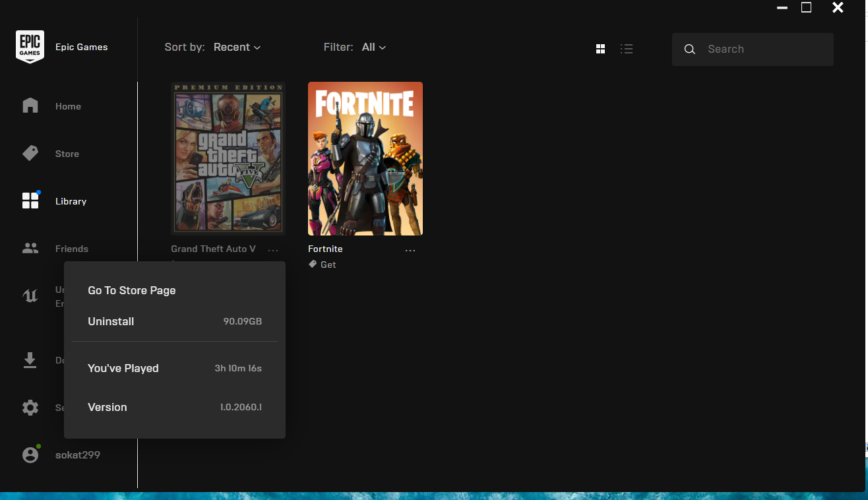
Task: Open the Settings gear icon
Action: 30,408
